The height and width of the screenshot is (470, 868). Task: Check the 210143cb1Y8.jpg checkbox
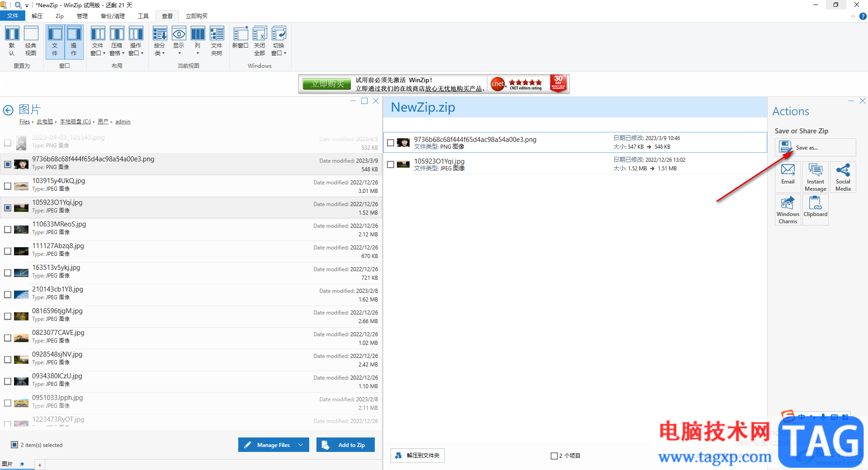tap(8, 294)
